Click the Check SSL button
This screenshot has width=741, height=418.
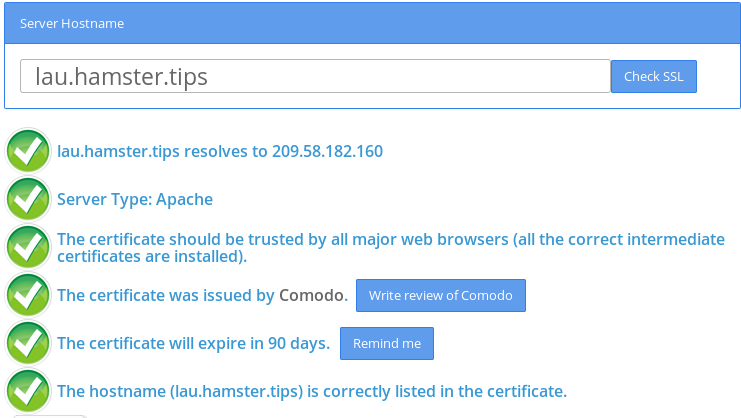point(654,77)
